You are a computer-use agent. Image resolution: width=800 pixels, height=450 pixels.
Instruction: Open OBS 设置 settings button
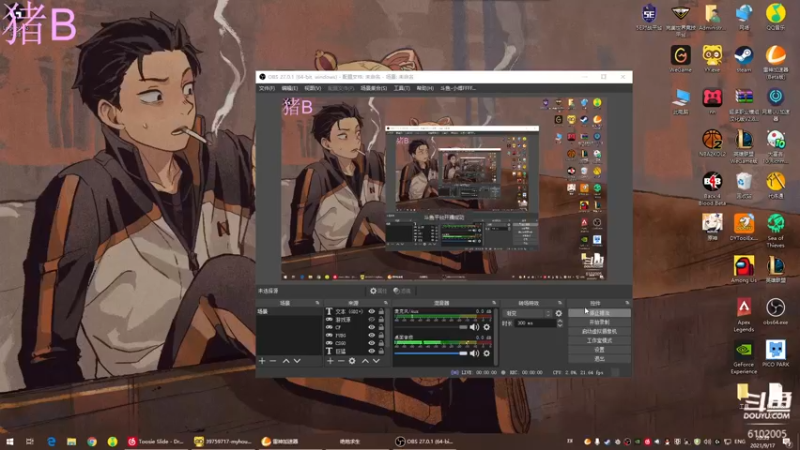599,349
